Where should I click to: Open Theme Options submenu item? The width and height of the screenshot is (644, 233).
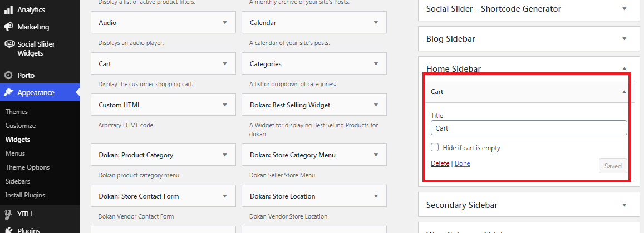point(27,167)
